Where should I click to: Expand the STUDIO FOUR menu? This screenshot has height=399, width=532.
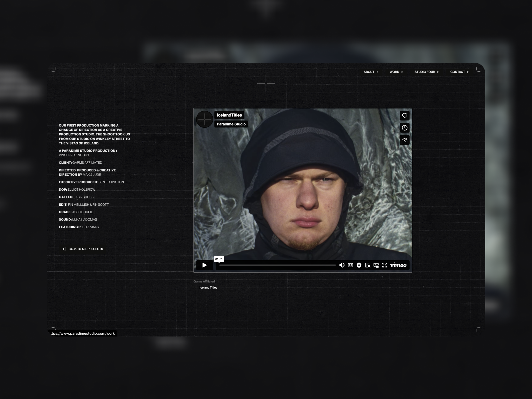tap(427, 72)
